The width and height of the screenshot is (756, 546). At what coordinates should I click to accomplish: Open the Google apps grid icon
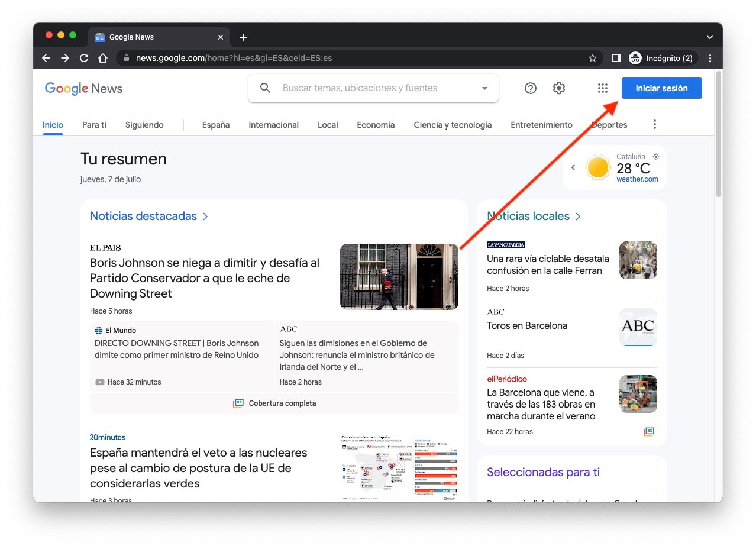tap(602, 88)
